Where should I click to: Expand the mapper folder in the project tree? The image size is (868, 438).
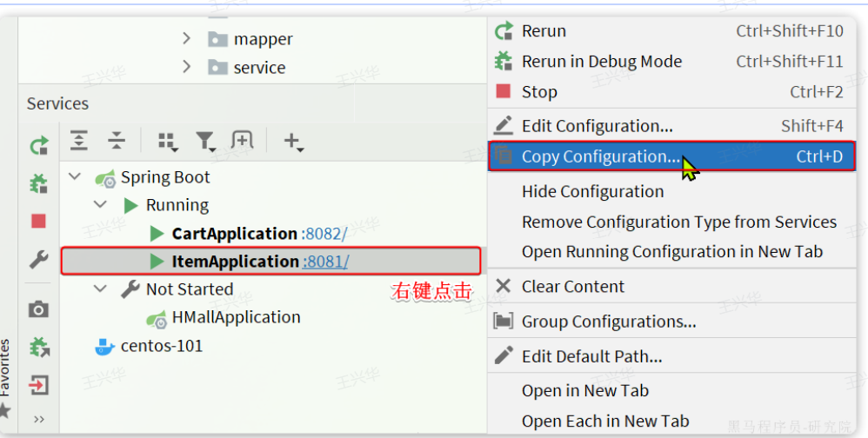point(186,39)
